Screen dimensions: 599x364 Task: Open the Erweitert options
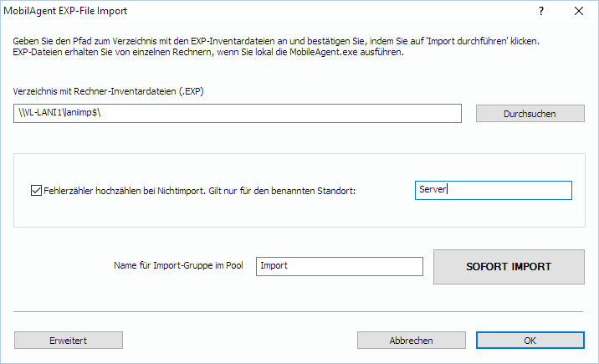[69, 340]
